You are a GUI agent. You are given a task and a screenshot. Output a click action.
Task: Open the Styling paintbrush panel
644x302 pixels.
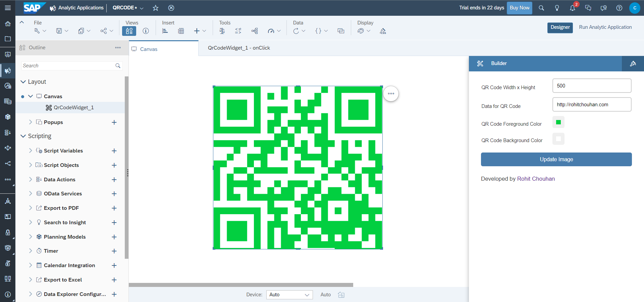[x=633, y=63]
